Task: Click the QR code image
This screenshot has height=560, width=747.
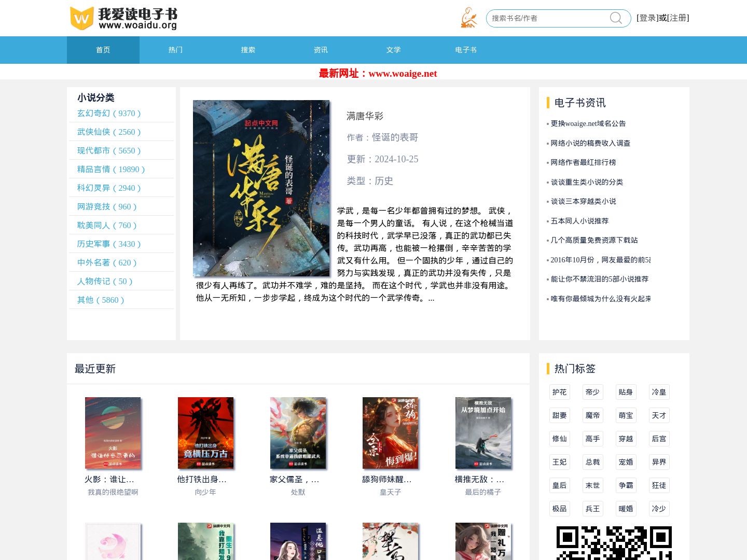Action: [x=614, y=543]
